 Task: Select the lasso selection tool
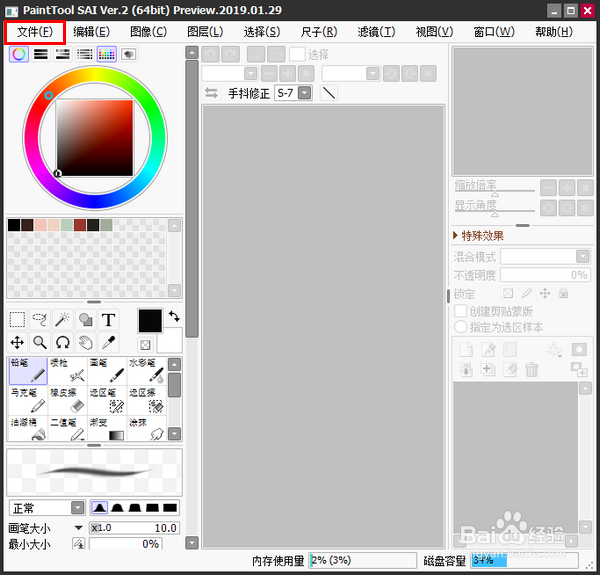point(40,319)
